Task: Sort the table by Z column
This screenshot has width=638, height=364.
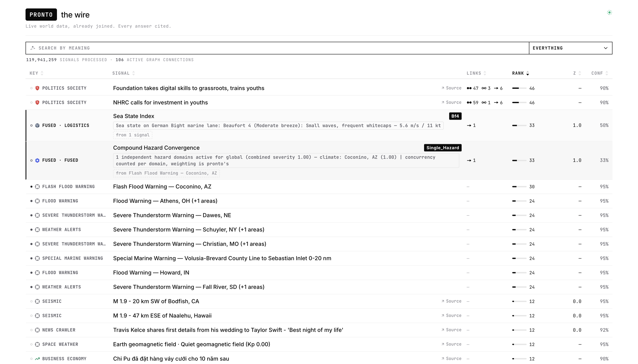Action: (577, 73)
